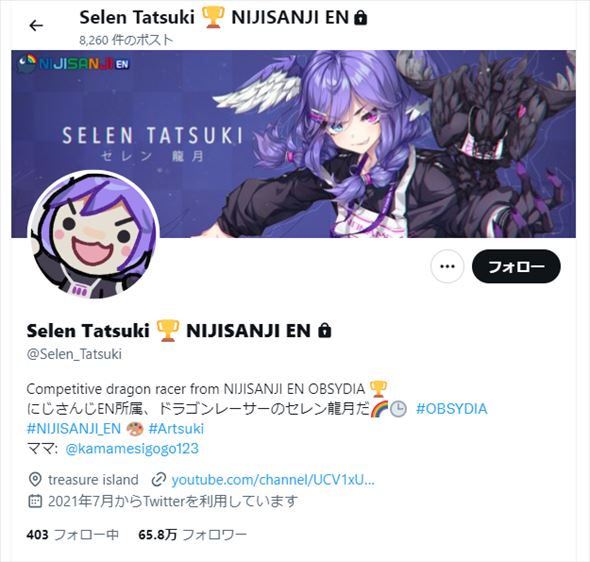Go back using the left arrow
590x562 pixels.
[x=36, y=25]
